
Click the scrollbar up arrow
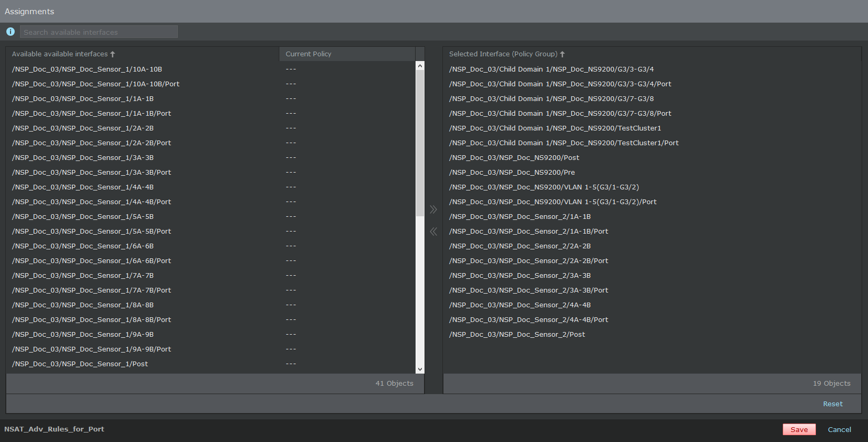click(420, 66)
